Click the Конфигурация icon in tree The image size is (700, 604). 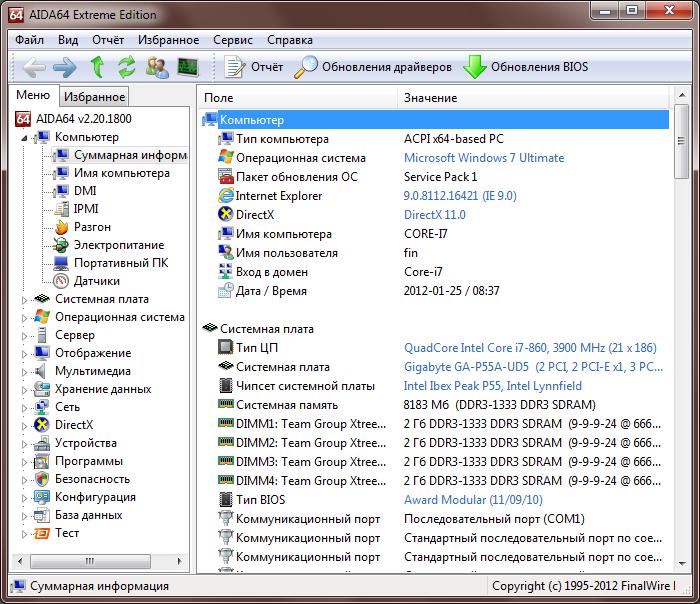click(x=42, y=497)
